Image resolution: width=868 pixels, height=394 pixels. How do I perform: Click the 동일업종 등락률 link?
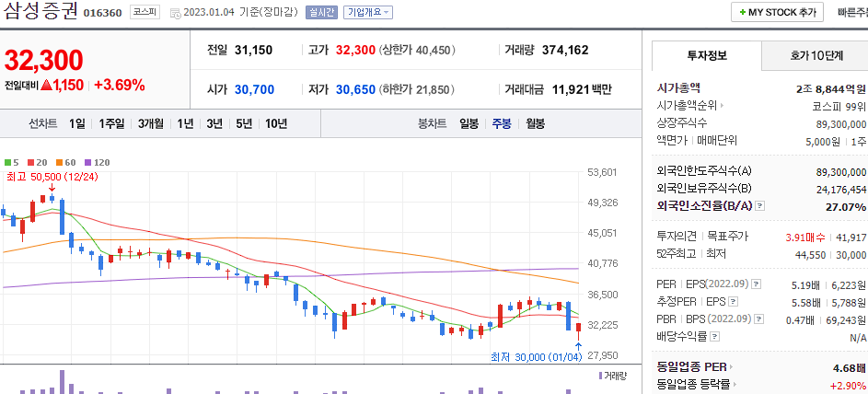point(693,384)
